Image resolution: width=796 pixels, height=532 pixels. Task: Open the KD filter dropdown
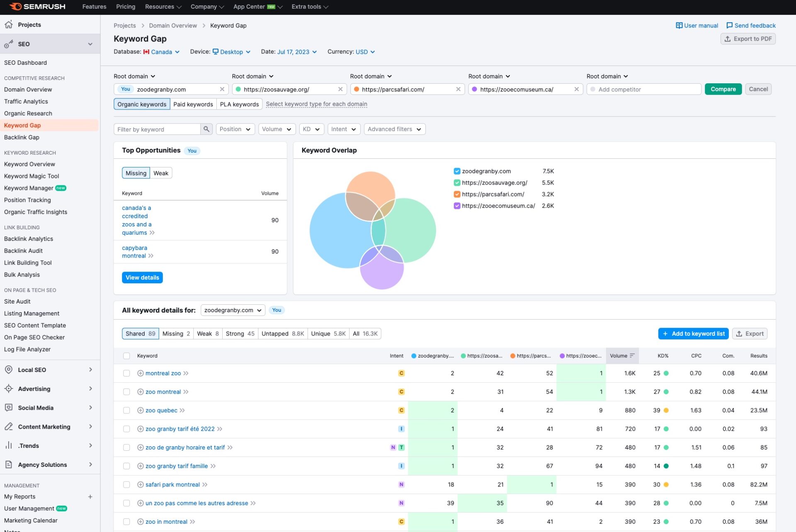pos(311,129)
